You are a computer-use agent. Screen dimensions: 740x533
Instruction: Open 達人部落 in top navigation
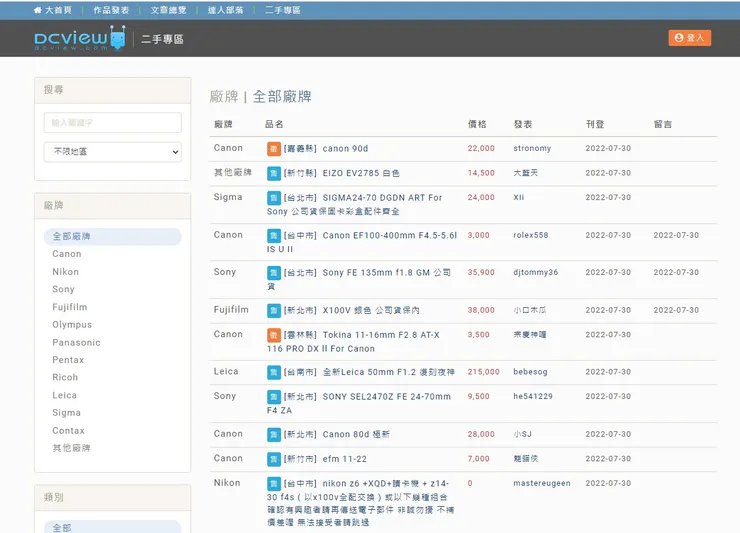coord(225,10)
